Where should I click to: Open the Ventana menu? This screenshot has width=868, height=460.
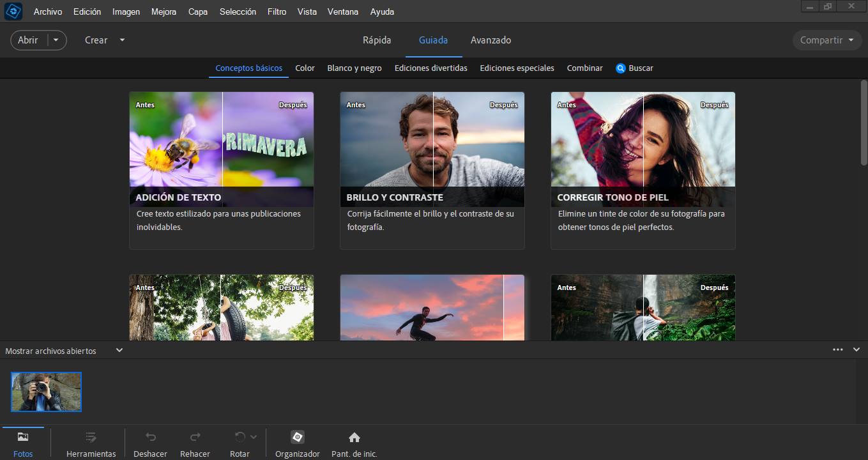tap(342, 11)
